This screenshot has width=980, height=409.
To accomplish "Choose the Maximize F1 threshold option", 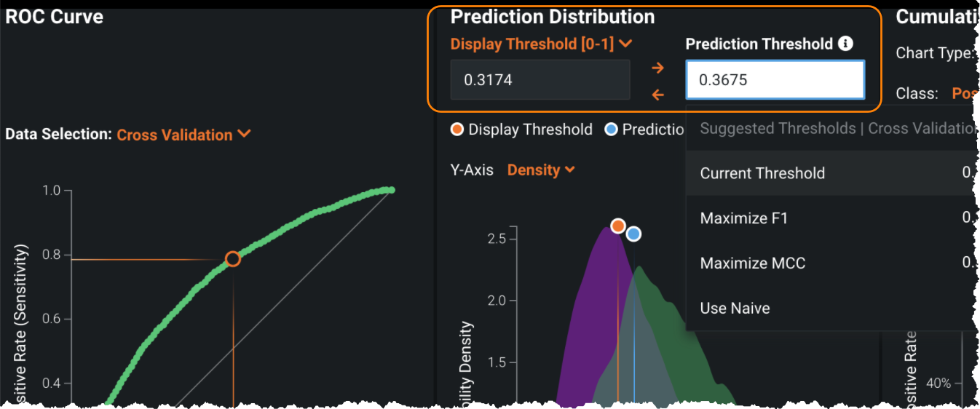I will tap(743, 218).
